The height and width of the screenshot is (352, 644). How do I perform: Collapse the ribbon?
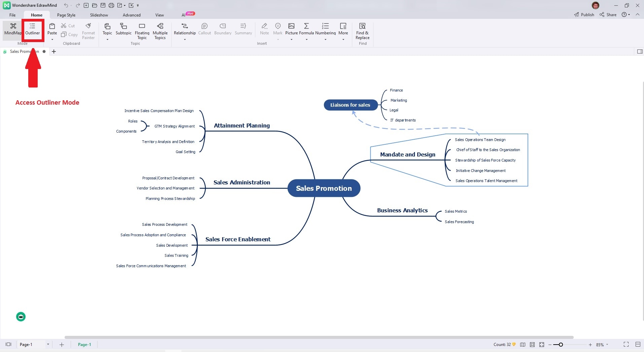tap(637, 14)
